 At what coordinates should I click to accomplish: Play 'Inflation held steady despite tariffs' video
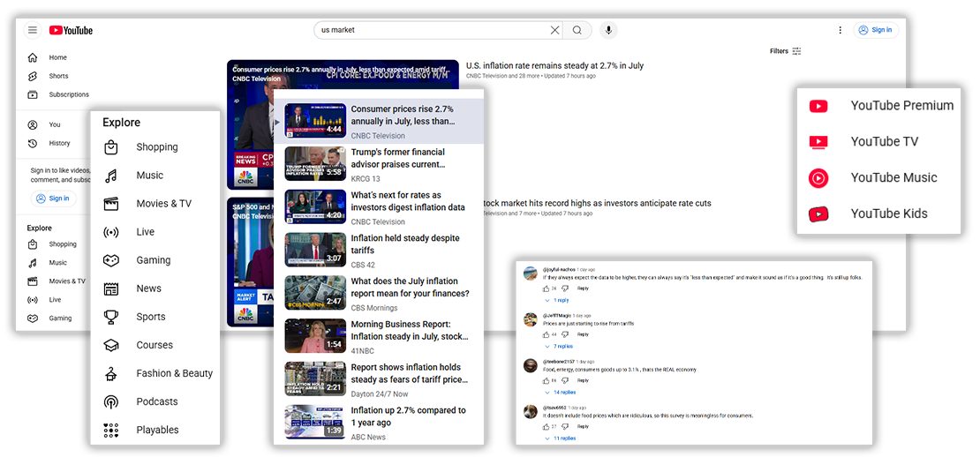[x=379, y=251]
